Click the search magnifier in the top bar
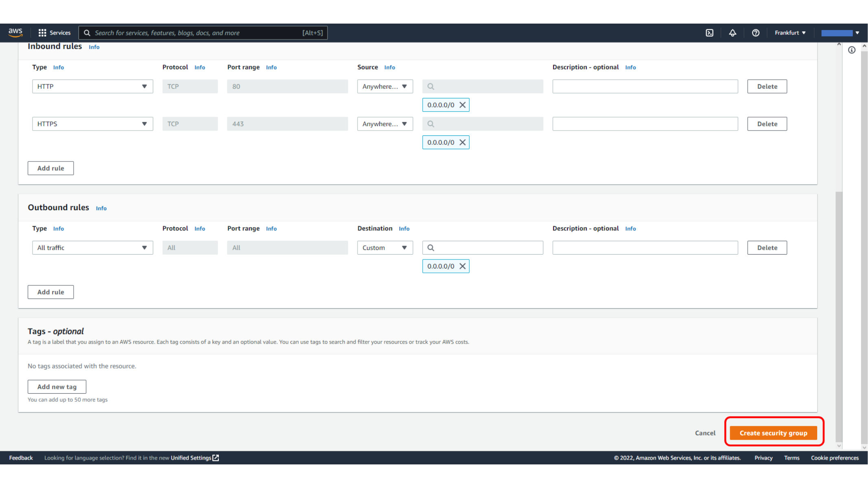 [x=87, y=33]
